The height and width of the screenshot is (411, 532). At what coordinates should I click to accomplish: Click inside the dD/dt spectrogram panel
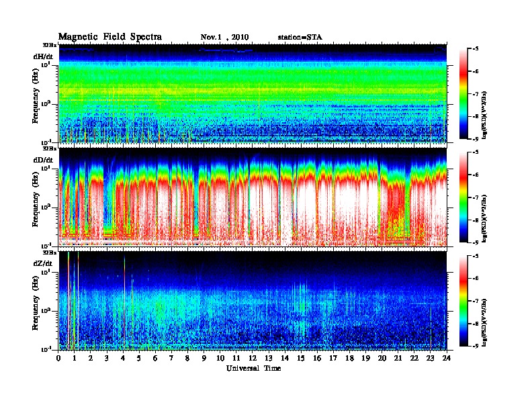point(253,197)
